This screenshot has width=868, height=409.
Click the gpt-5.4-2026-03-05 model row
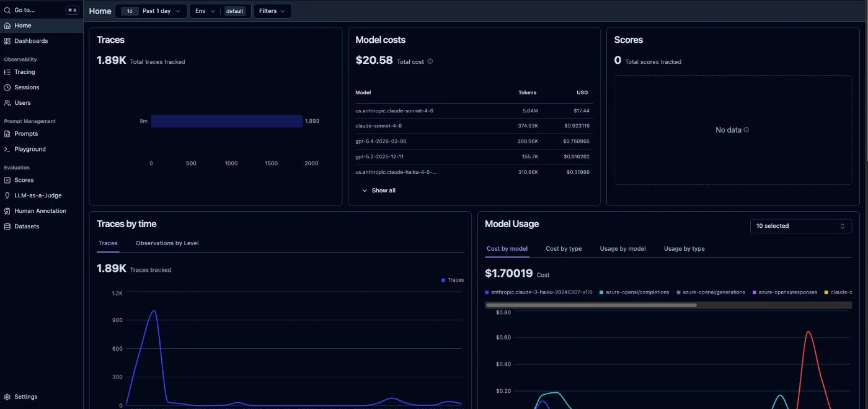(474, 142)
